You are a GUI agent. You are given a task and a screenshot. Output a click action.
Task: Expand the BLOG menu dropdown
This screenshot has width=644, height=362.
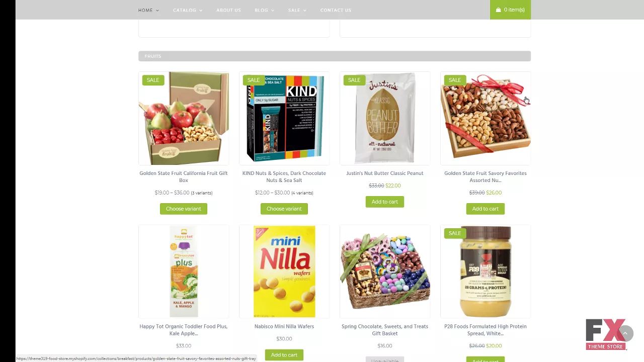(264, 10)
